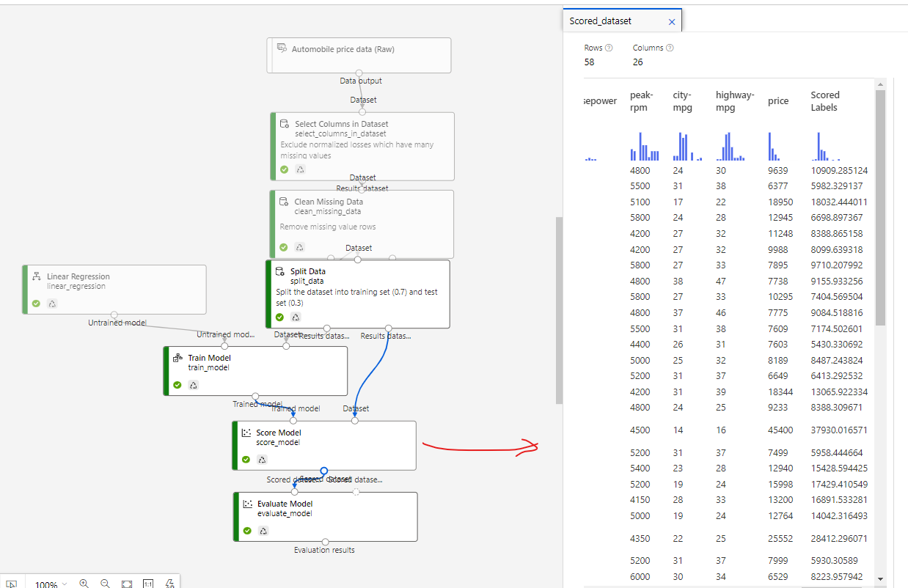Select the Zoom Out tool
The height and width of the screenshot is (588, 908).
106,583
